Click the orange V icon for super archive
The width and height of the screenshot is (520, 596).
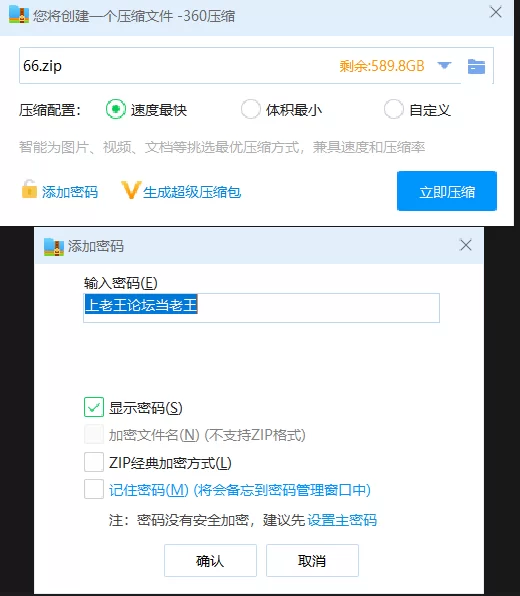(131, 190)
